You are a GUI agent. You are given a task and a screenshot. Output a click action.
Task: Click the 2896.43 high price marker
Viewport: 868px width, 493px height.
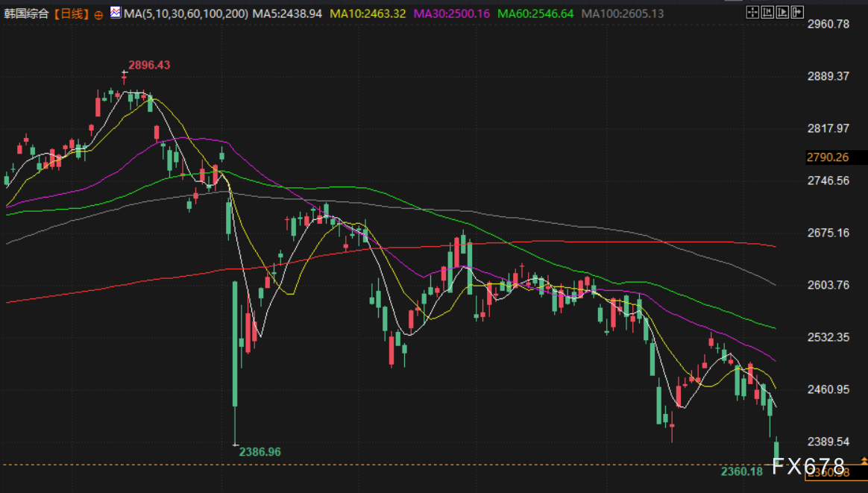149,65
